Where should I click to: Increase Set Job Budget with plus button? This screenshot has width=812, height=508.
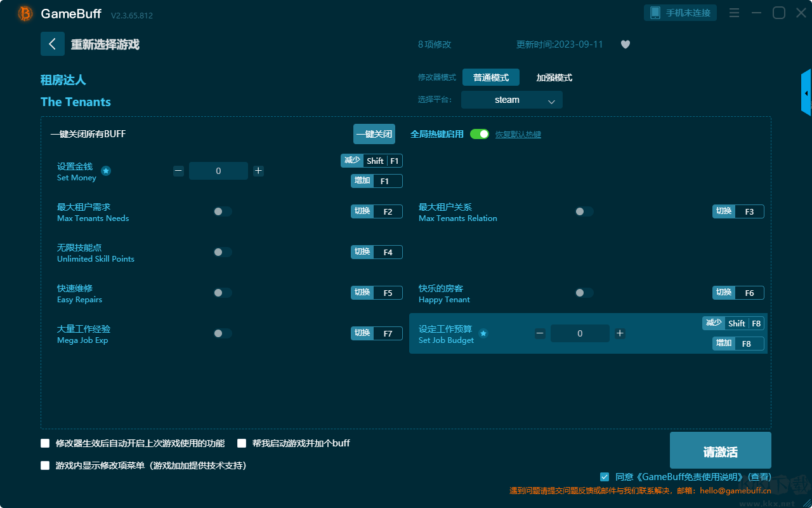(x=620, y=333)
